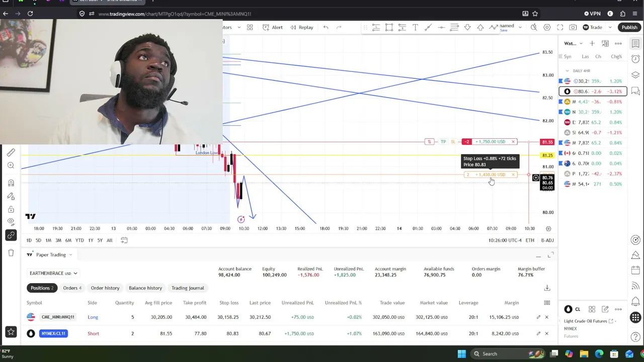Screen dimensions: 644x362
Task: Select the 1M time range
Action: [x=48, y=240]
